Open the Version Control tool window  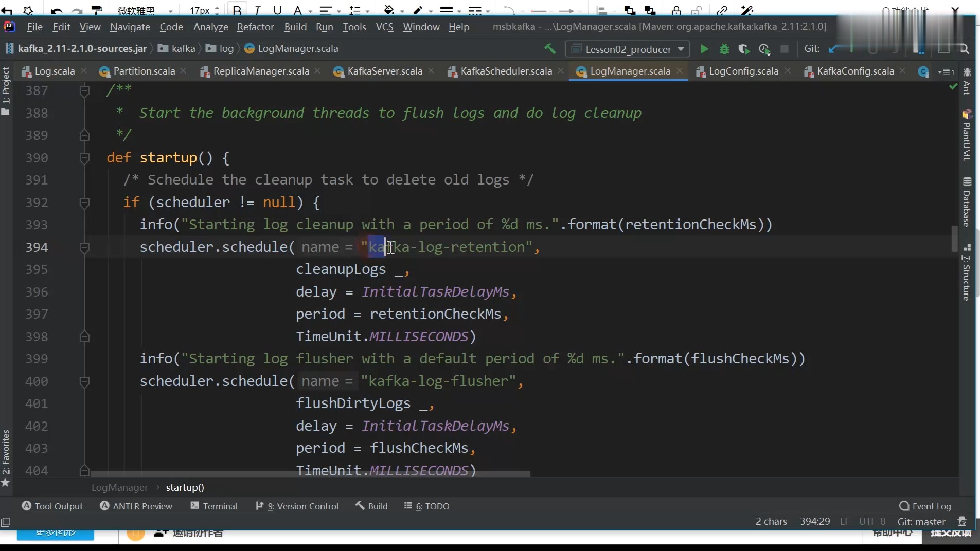(297, 506)
